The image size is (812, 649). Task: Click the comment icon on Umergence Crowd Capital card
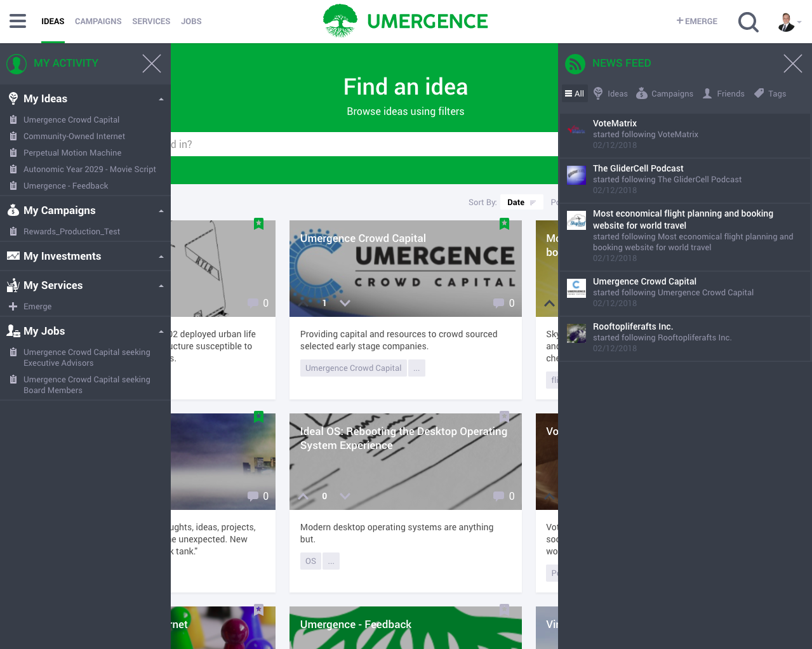(499, 303)
